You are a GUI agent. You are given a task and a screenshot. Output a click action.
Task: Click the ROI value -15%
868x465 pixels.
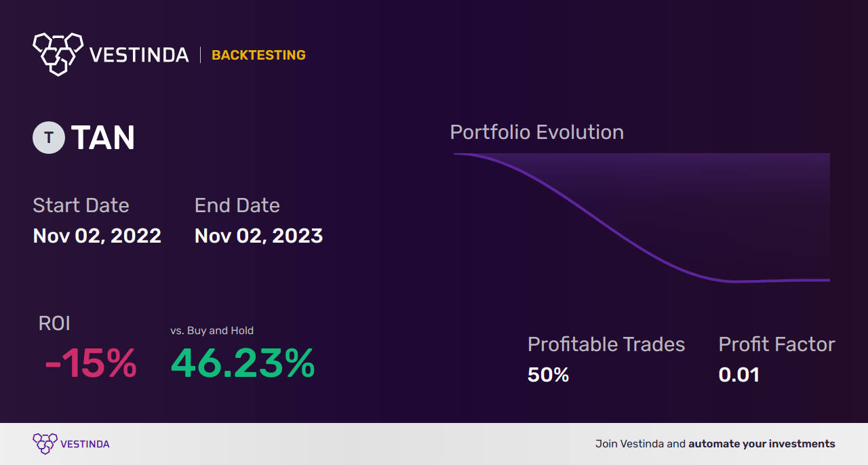point(91,363)
